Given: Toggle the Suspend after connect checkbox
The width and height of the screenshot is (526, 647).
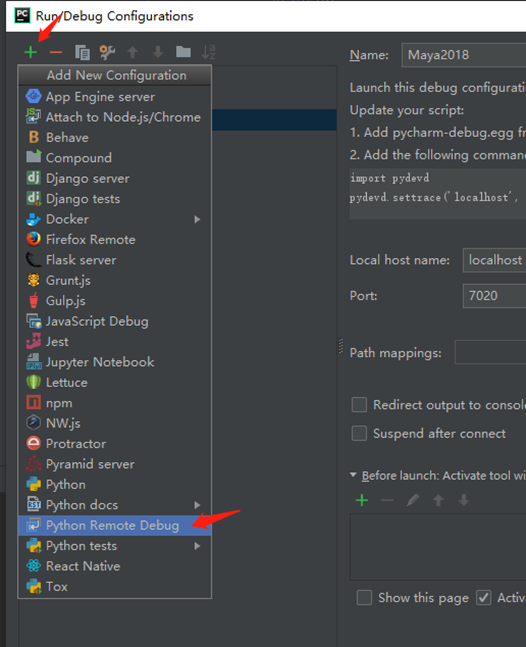Looking at the screenshot, I should click(359, 433).
